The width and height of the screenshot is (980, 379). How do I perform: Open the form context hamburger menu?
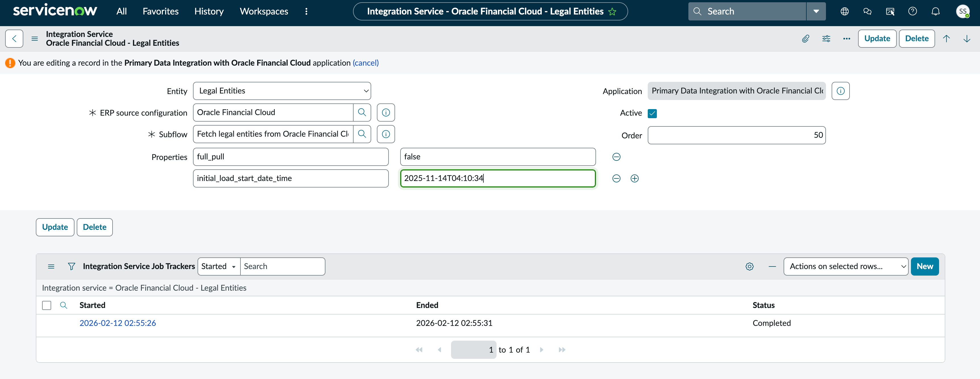[x=35, y=38]
